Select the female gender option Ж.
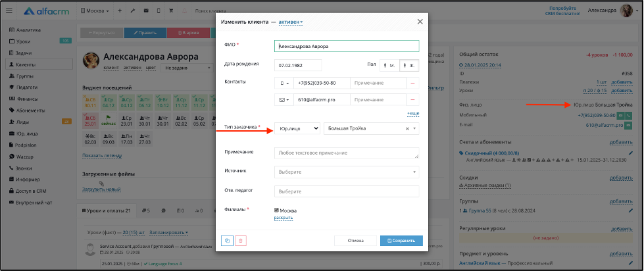The height and width of the screenshot is (271, 644). click(409, 65)
